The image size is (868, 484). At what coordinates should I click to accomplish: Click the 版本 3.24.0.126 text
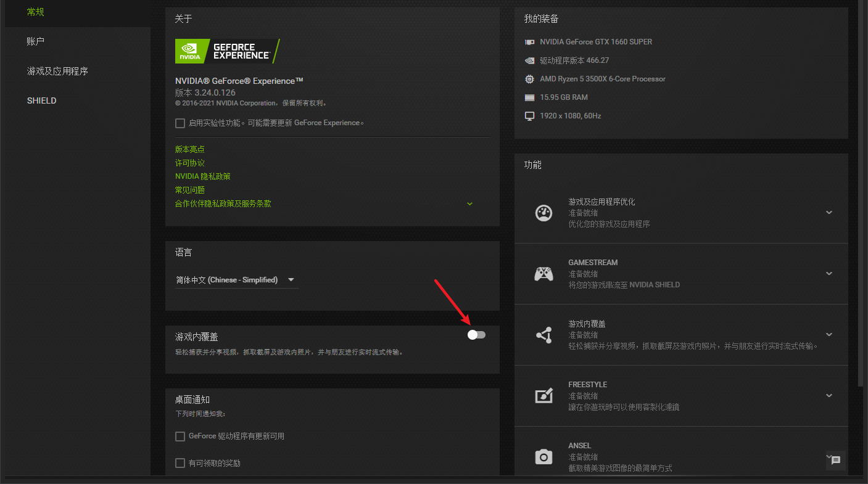click(205, 92)
